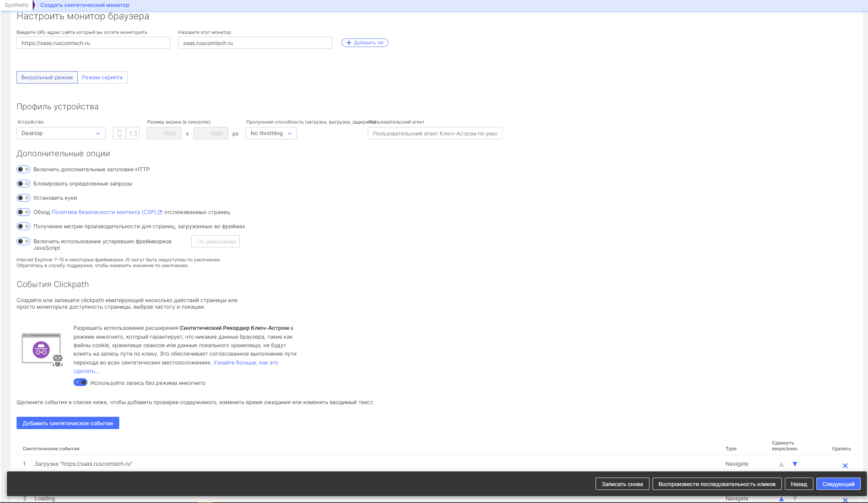Screen dimensions: 868x503
Task: Click the plus icon in Добавить тег
Action: click(349, 43)
